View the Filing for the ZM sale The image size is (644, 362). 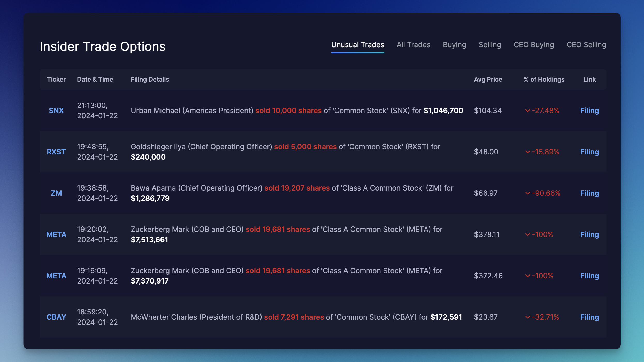589,193
